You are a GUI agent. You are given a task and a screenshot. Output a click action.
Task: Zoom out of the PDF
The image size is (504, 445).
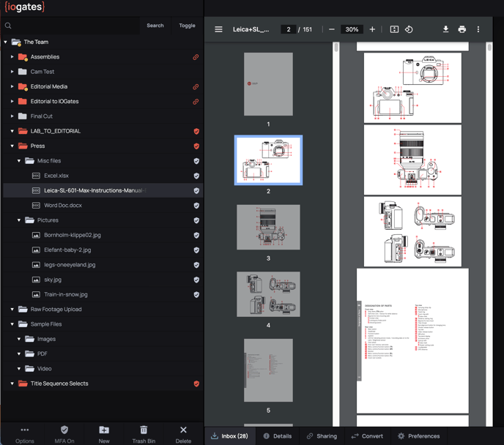tap(332, 29)
